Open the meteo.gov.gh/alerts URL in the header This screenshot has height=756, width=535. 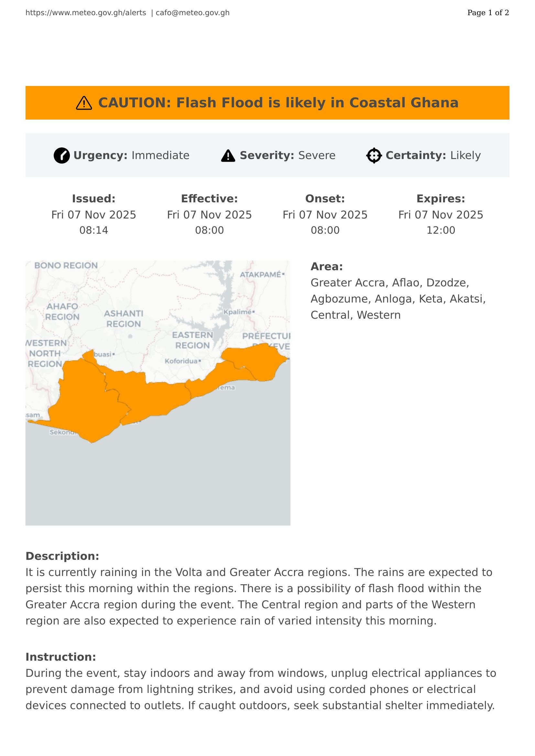point(86,13)
